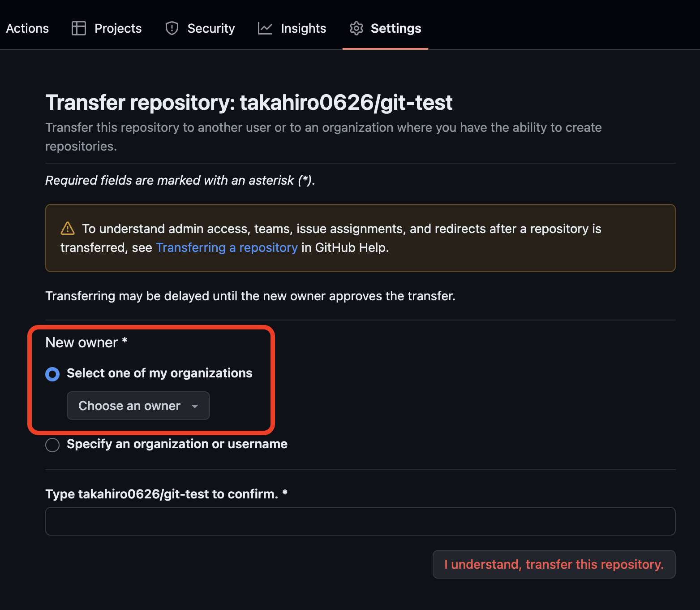Click the Projects table icon
The width and height of the screenshot is (700, 610).
pyautogui.click(x=79, y=28)
